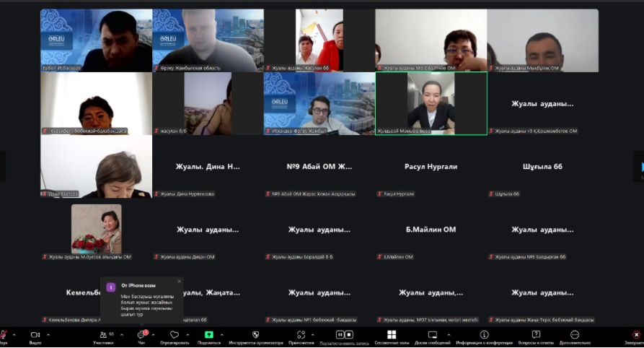
Task: Expand the caret next to Video
Action: [x=48, y=335]
